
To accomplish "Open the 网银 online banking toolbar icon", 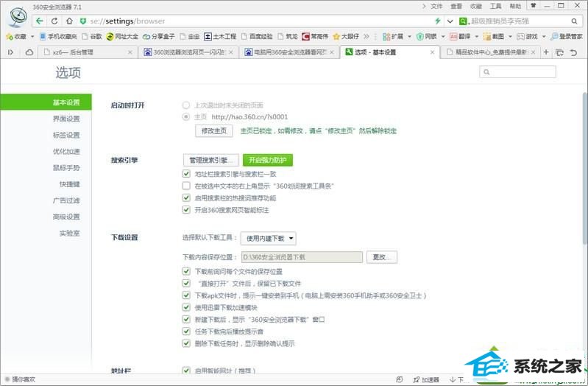I will tap(426, 36).
